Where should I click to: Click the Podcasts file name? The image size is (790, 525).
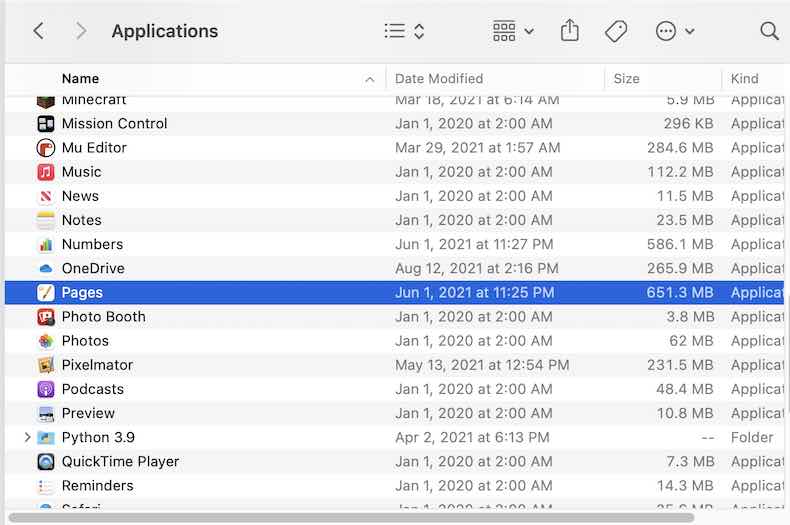click(x=92, y=389)
